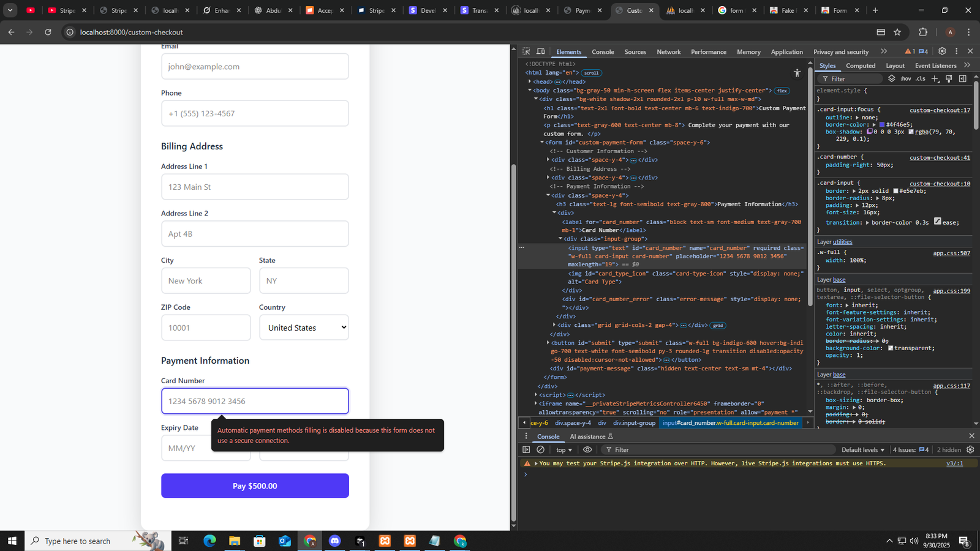Viewport: 980px width, 551px height.
Task: Open the accessibility tree view icon
Action: tap(797, 73)
